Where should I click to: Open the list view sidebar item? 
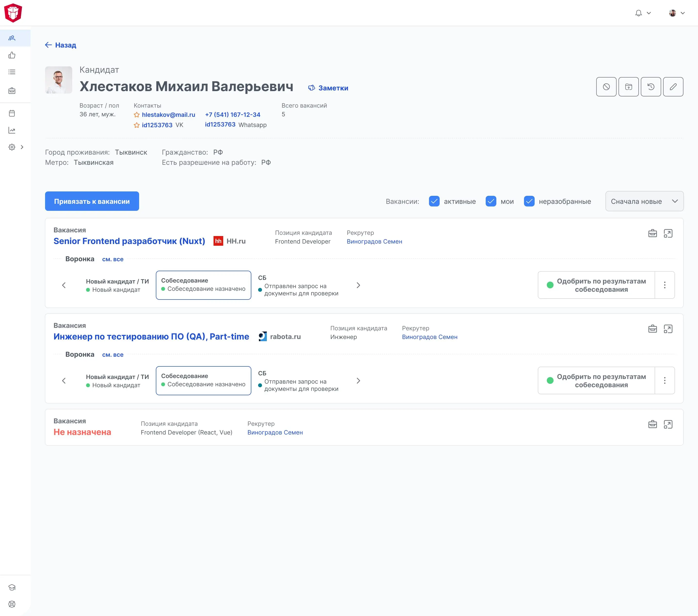[12, 72]
